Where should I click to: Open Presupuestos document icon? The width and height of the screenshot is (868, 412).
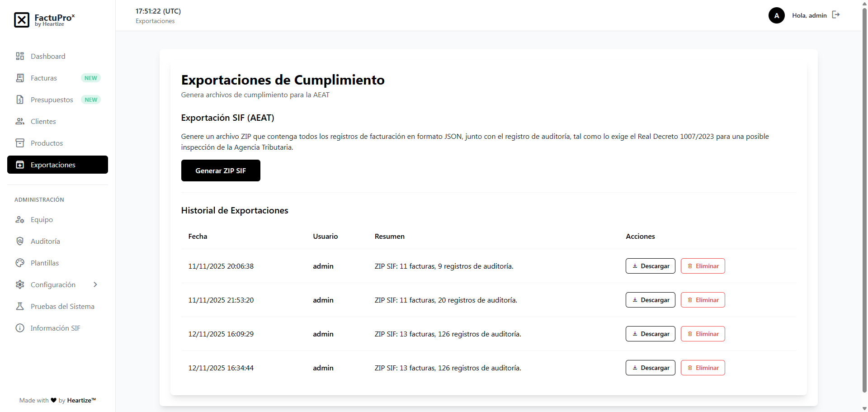(x=20, y=99)
